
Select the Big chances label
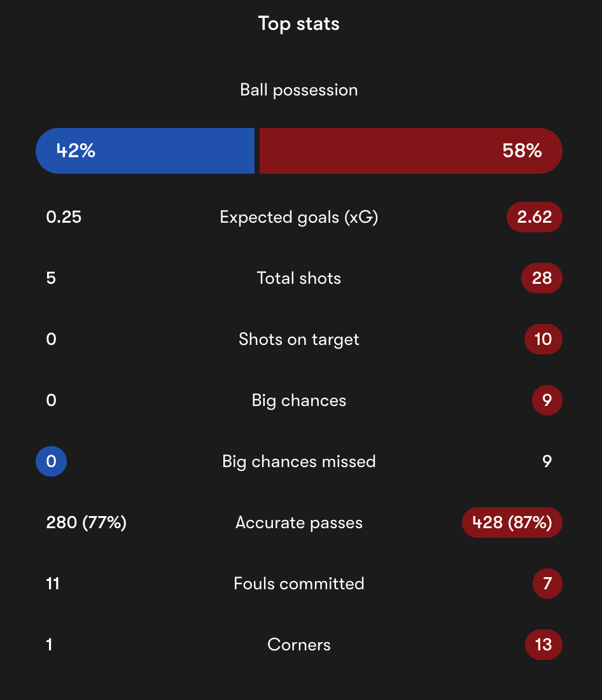(298, 401)
